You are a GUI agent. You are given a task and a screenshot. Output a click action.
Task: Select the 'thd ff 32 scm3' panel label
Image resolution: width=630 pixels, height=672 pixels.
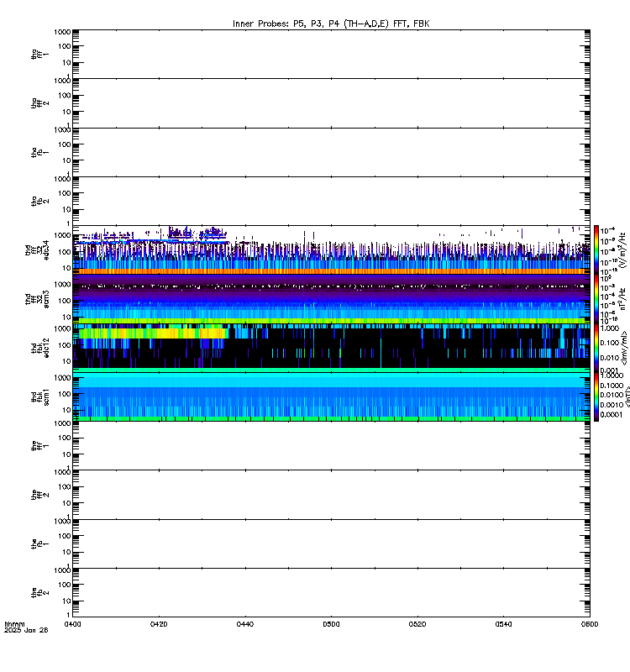click(x=37, y=300)
